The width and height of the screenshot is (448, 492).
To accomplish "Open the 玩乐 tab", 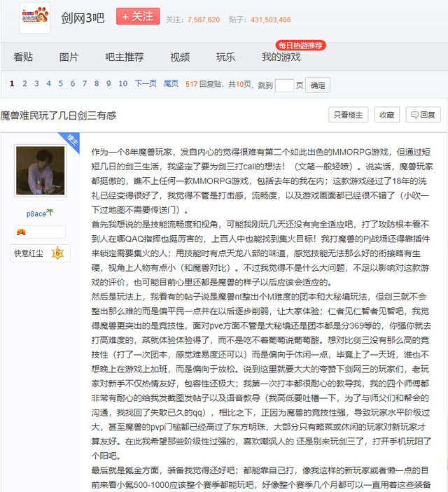I will click(x=225, y=57).
